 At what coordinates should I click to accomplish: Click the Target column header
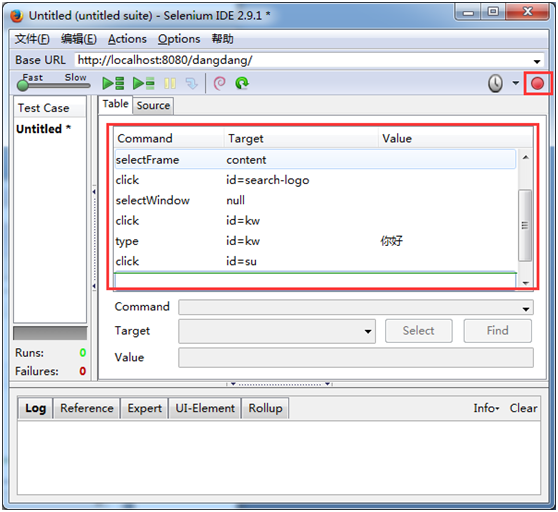coord(301,138)
